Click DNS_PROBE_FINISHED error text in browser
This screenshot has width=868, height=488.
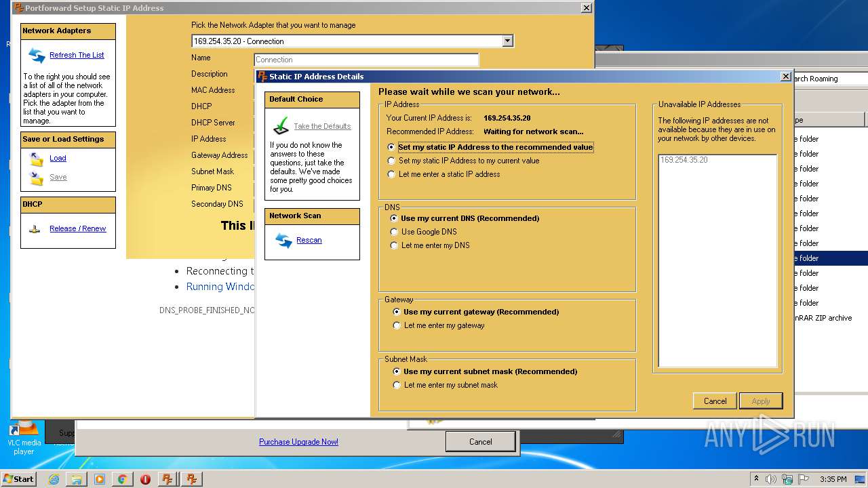click(207, 310)
